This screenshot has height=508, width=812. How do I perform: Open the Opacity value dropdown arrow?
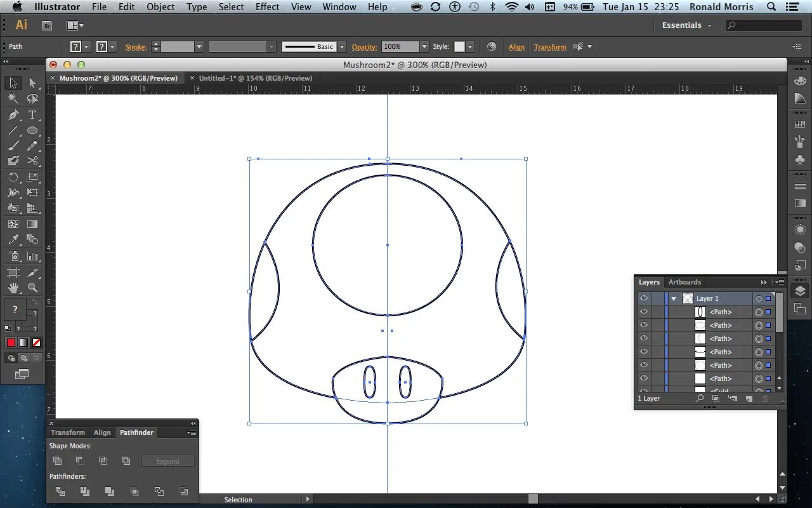[x=424, y=46]
